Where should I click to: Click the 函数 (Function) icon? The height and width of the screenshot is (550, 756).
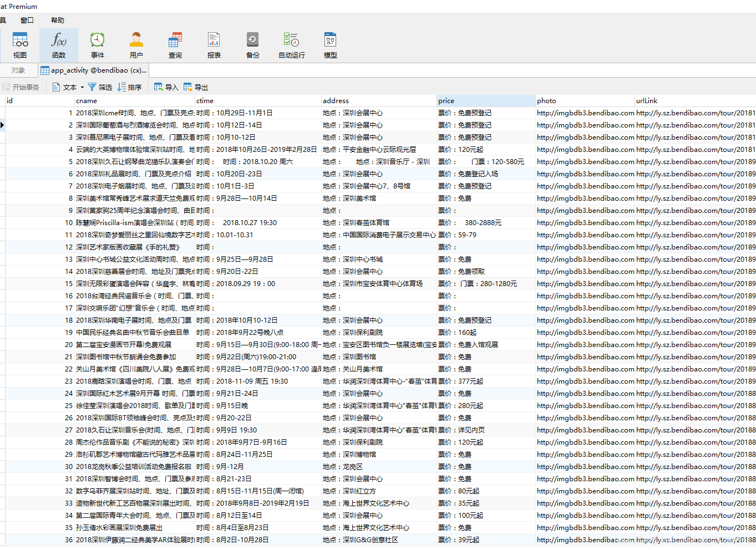(59, 45)
